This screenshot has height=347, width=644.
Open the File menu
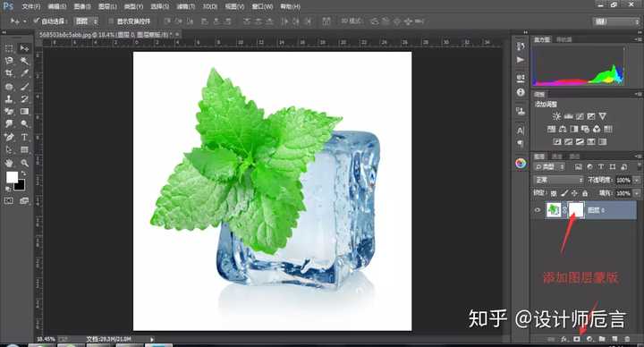pos(31,6)
